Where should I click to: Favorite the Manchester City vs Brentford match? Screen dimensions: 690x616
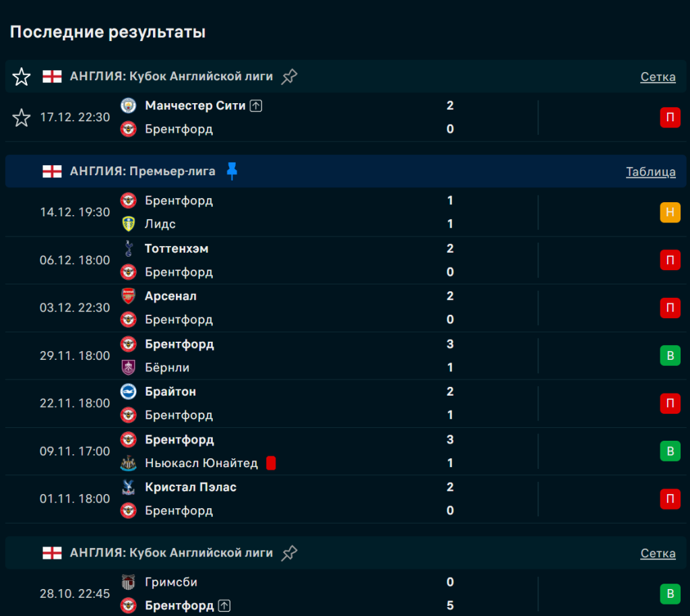coord(22,118)
